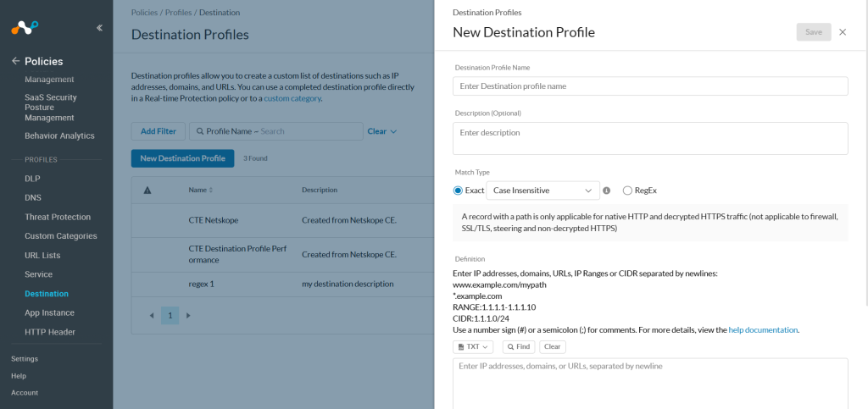Open URL Lists menu item
The height and width of the screenshot is (409, 868).
click(42, 256)
